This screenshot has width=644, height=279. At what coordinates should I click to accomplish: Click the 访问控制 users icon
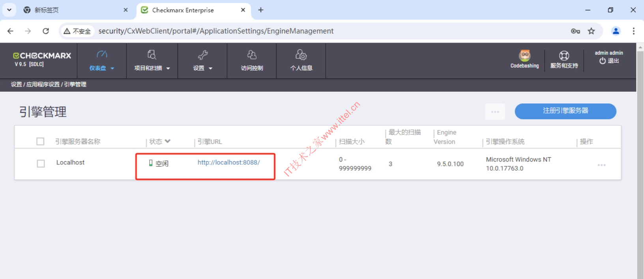252,55
